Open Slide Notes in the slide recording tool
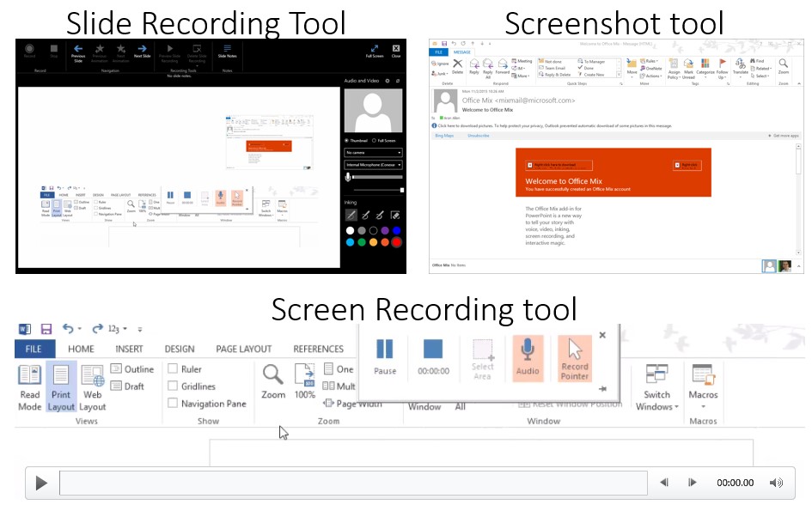 [x=227, y=51]
